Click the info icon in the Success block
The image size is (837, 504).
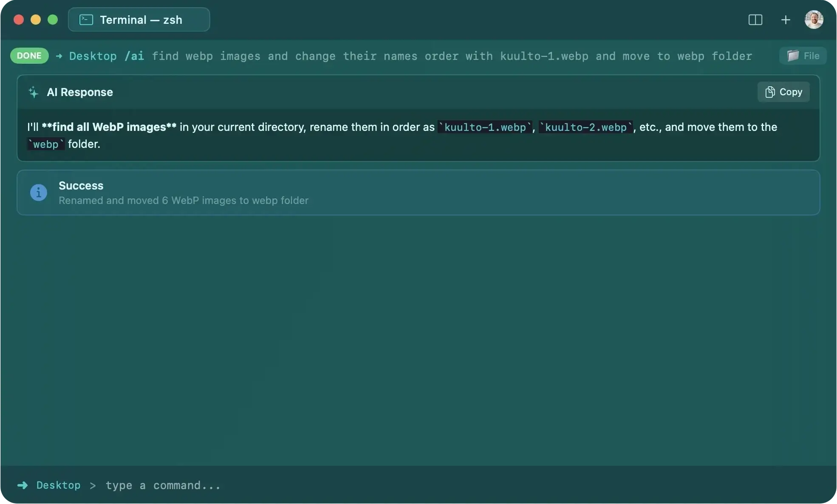click(x=38, y=192)
